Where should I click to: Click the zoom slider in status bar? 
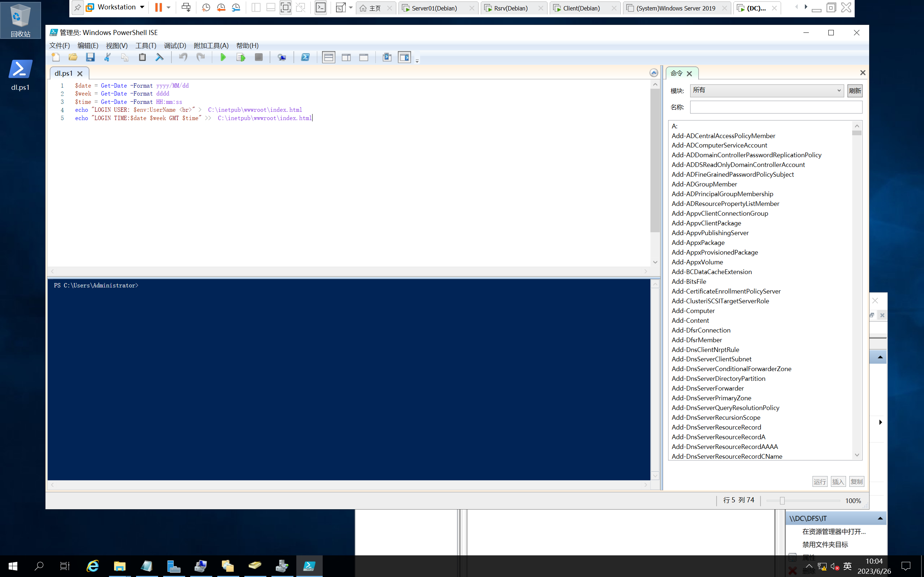click(782, 501)
